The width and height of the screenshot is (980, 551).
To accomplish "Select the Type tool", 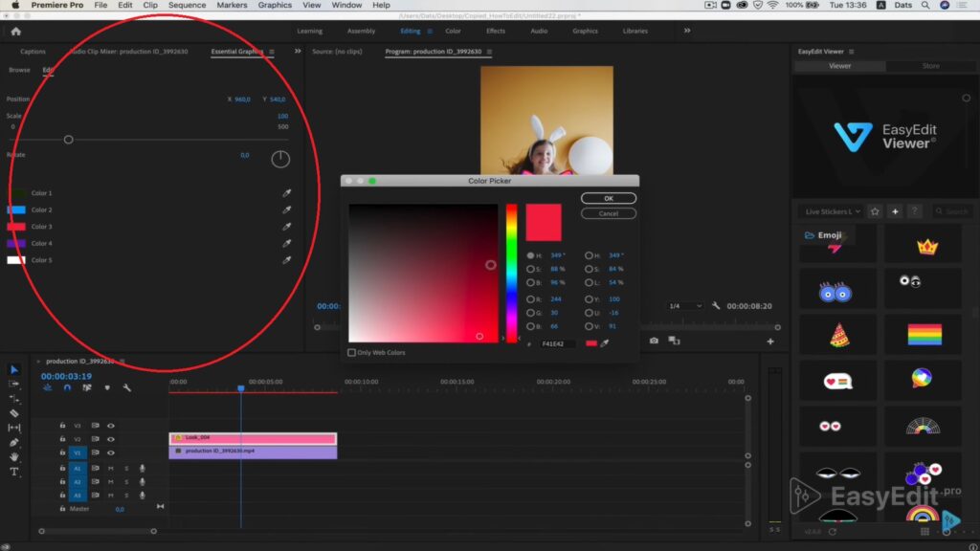I will (14, 472).
